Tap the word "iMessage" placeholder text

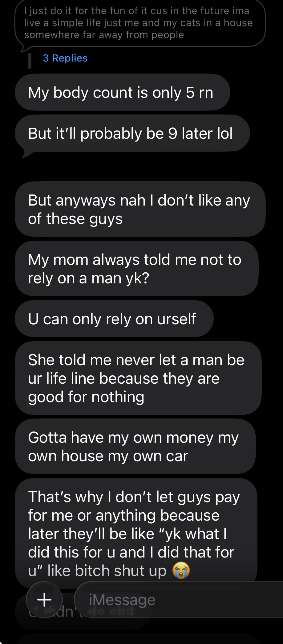122,600
